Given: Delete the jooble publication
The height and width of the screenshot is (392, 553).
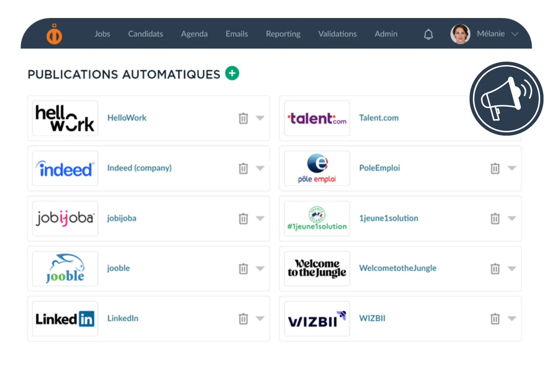Looking at the screenshot, I should pos(243,269).
